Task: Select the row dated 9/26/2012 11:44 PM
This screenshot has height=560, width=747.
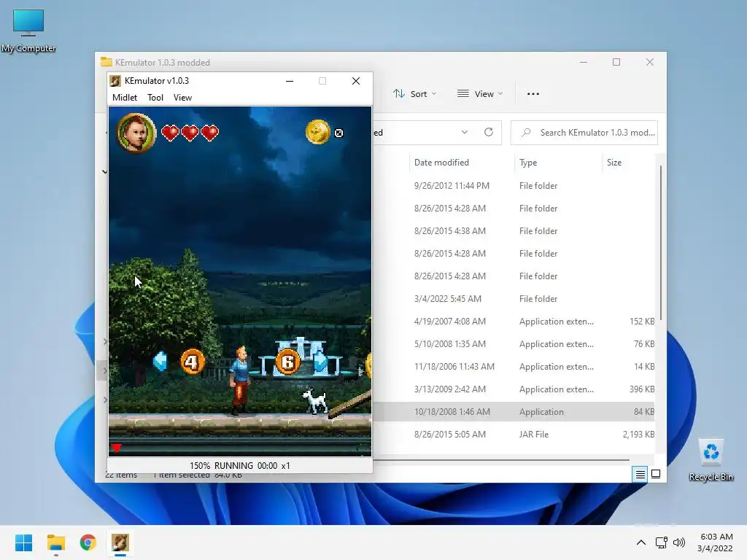Action: click(514, 186)
